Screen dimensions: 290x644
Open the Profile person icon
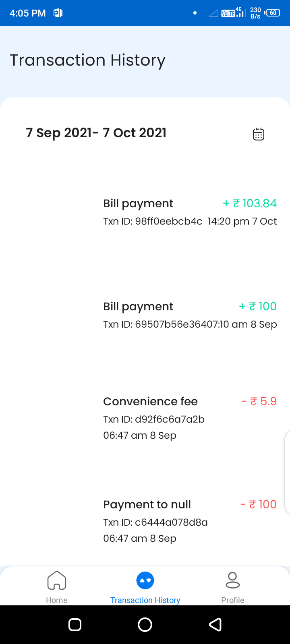click(233, 580)
